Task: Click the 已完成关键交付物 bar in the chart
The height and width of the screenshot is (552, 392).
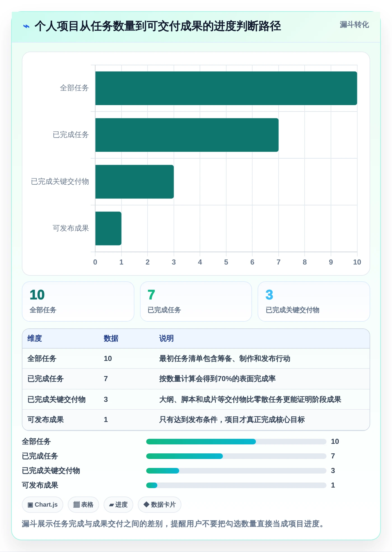Action: click(134, 182)
